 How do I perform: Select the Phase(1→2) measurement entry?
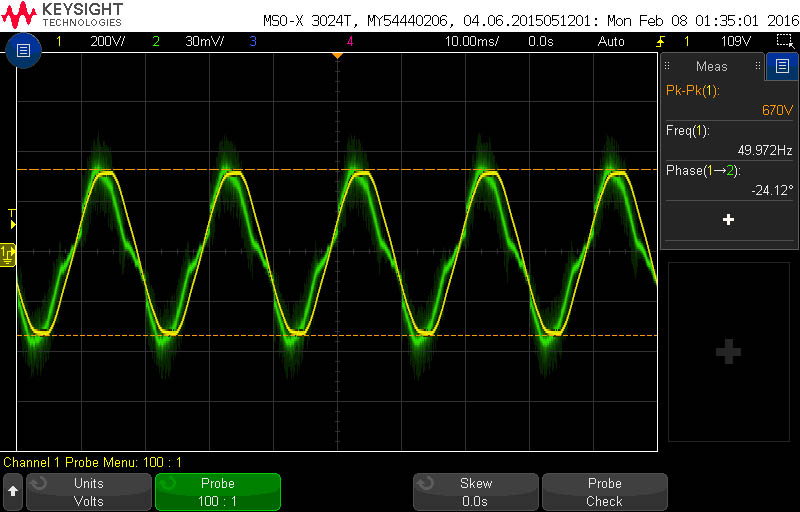coord(729,181)
